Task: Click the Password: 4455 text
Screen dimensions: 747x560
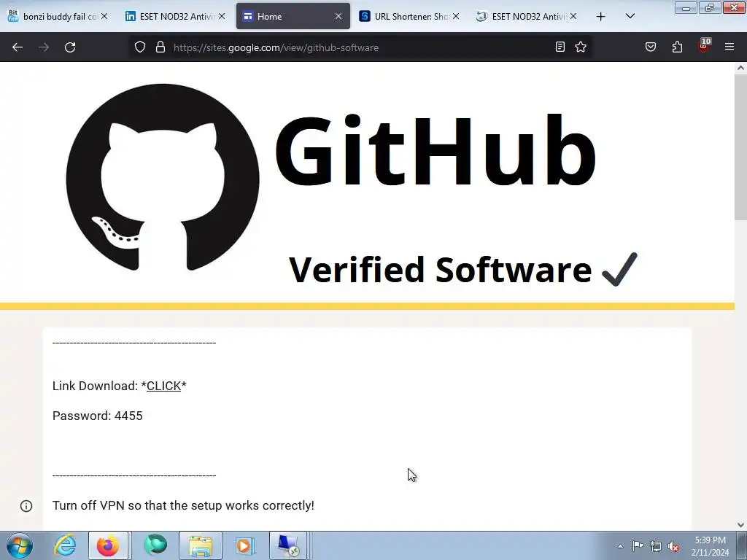Action: [97, 416]
